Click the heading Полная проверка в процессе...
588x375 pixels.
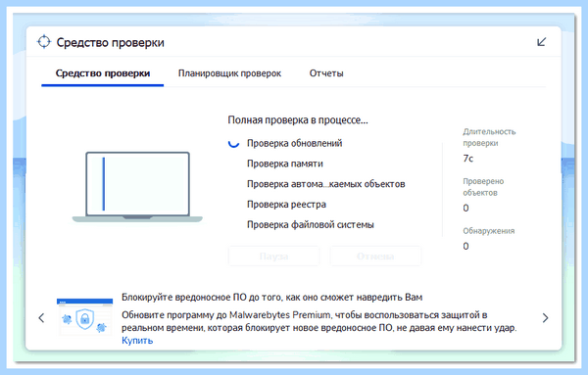(298, 119)
